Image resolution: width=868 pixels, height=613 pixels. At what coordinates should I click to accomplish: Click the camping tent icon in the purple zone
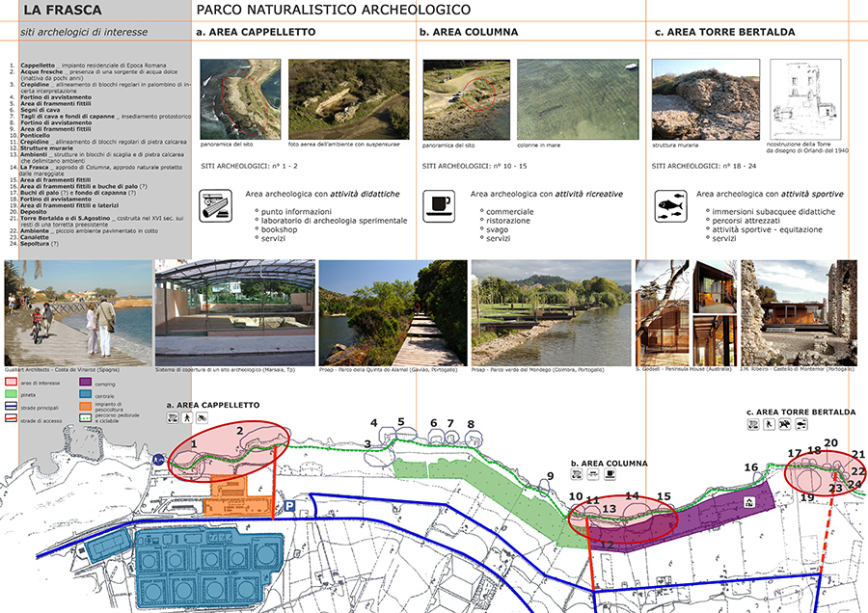click(x=747, y=502)
